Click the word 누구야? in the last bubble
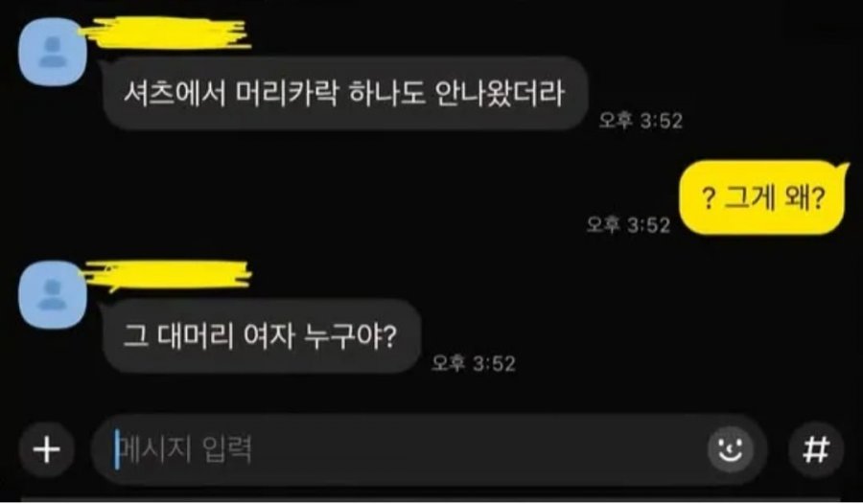863x504 pixels. click(350, 336)
